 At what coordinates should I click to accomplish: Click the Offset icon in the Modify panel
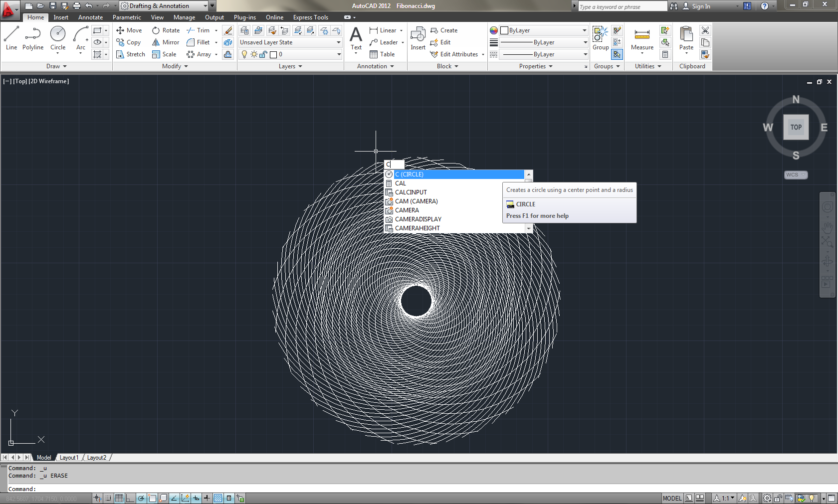228,54
